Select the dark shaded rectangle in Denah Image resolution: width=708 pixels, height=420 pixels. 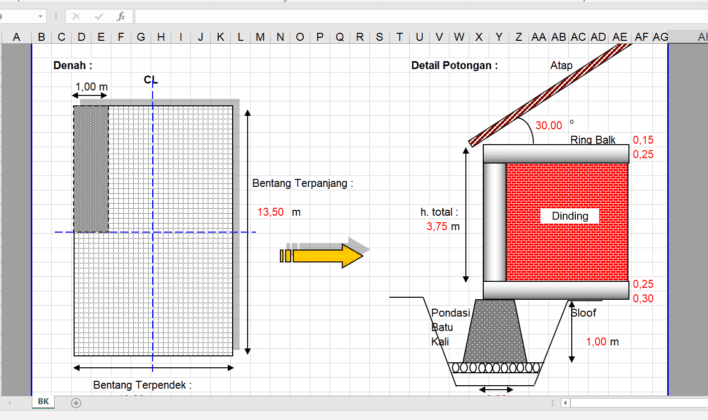click(x=90, y=168)
